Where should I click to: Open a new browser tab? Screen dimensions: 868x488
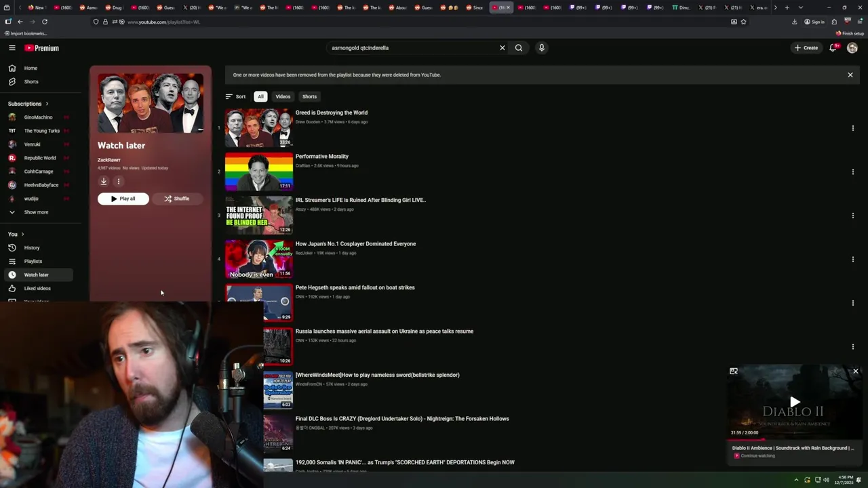coord(787,7)
